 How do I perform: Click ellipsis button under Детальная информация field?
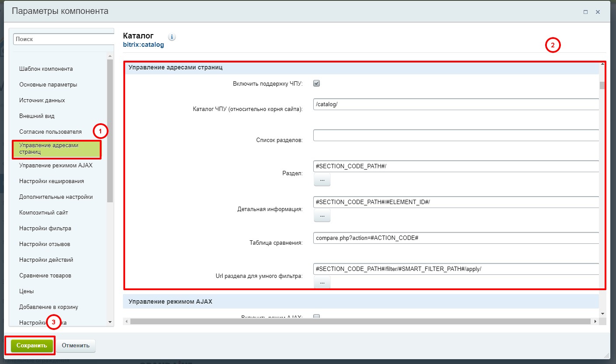coord(322,215)
